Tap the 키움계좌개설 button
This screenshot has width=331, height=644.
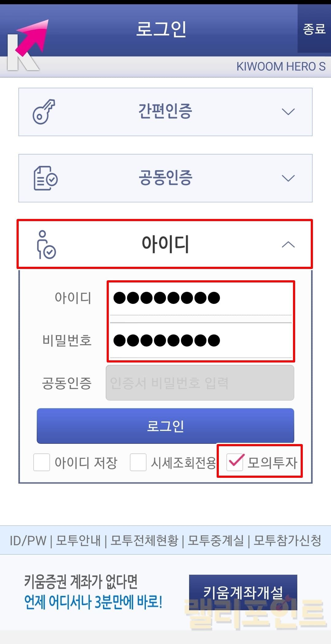pyautogui.click(x=243, y=592)
